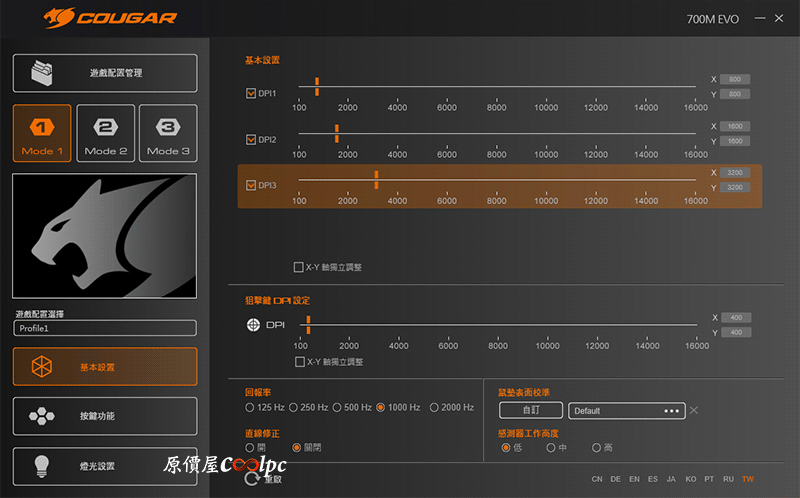800x498 pixels.
Task: Switch language to RU
Action: 728,479
